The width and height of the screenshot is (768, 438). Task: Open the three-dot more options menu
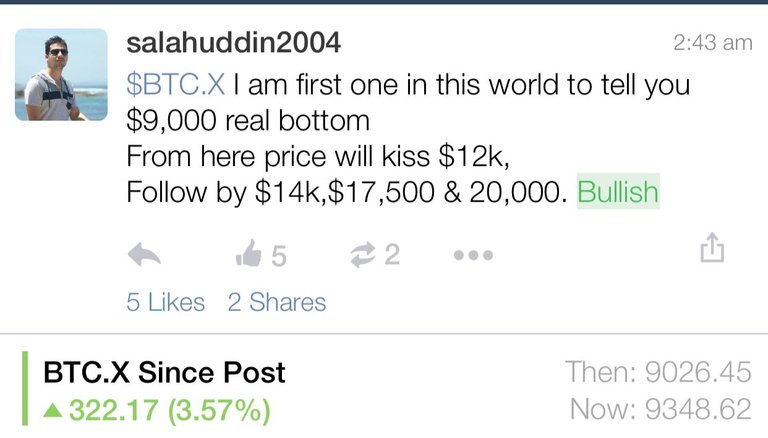(x=473, y=255)
